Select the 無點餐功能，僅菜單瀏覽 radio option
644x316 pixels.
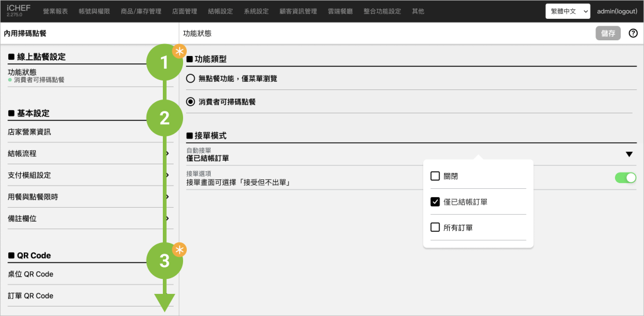[x=191, y=79]
